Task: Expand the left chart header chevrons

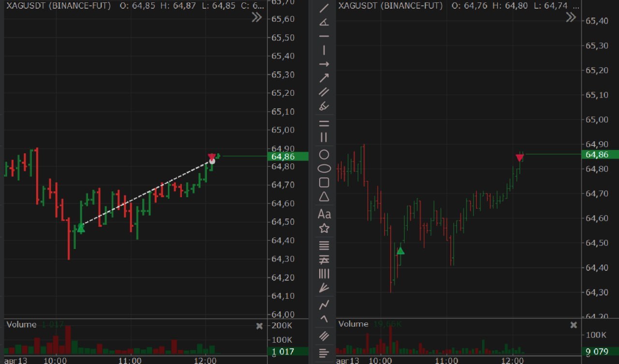Action: pos(257,17)
